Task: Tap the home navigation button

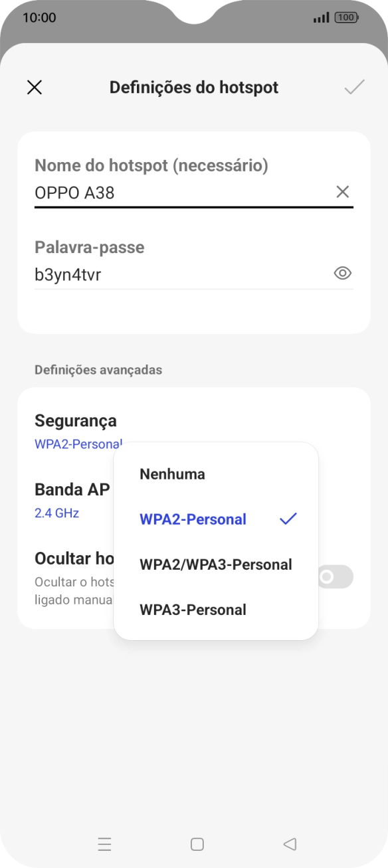Action: pyautogui.click(x=196, y=844)
